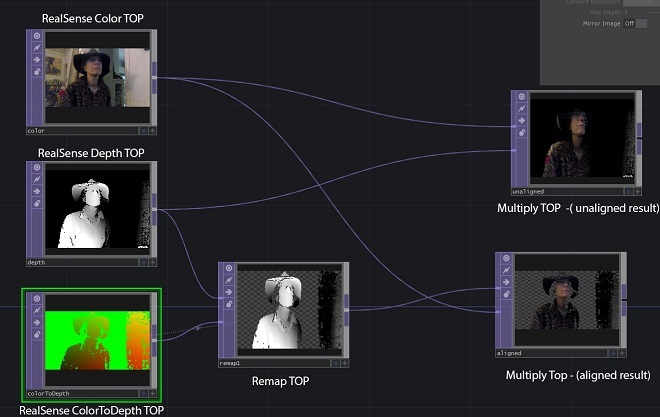The image size is (660, 417).
Task: Click arrow flag icon on remap1 node
Action: 229,292
